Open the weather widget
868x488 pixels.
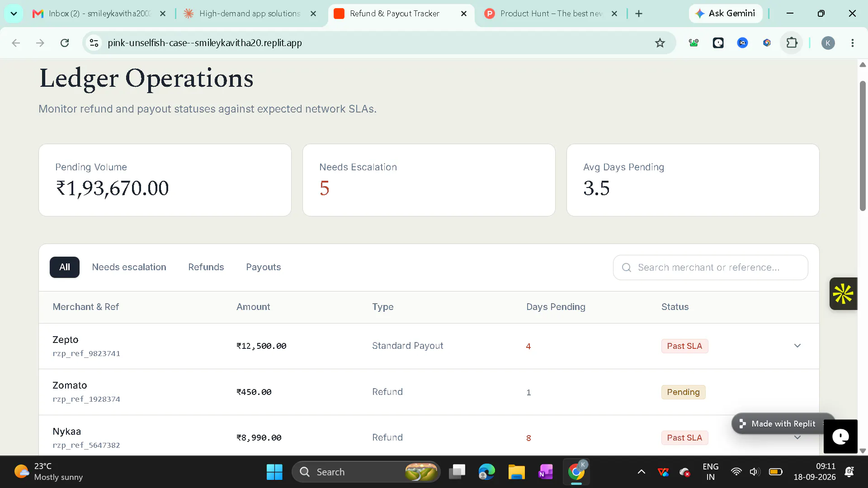point(49,472)
